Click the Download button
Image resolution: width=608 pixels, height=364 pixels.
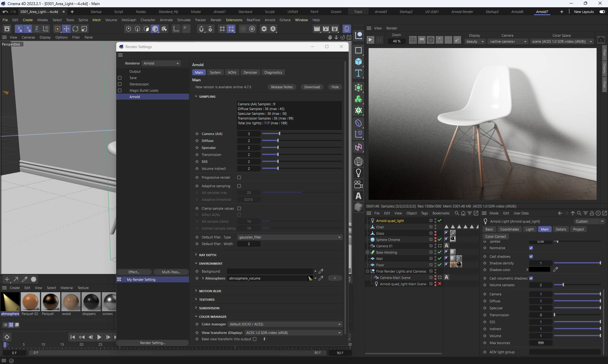pos(312,87)
